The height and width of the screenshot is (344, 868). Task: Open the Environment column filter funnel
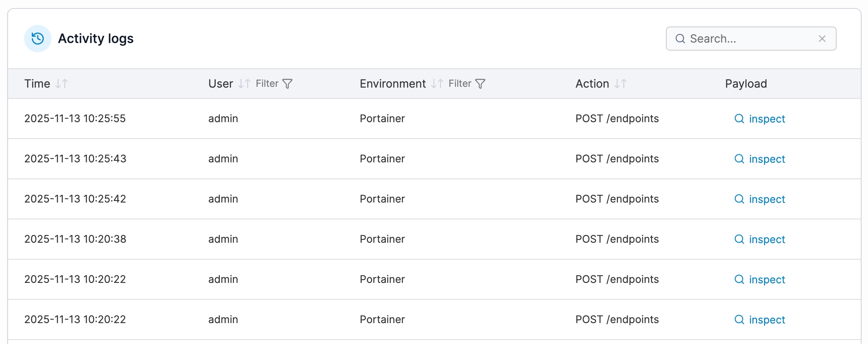coord(480,84)
